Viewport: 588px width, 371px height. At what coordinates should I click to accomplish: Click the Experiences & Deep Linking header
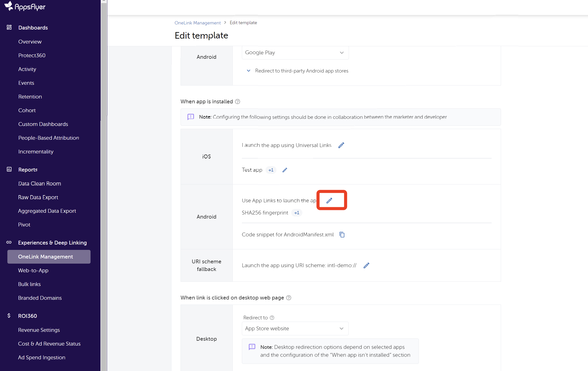point(52,242)
